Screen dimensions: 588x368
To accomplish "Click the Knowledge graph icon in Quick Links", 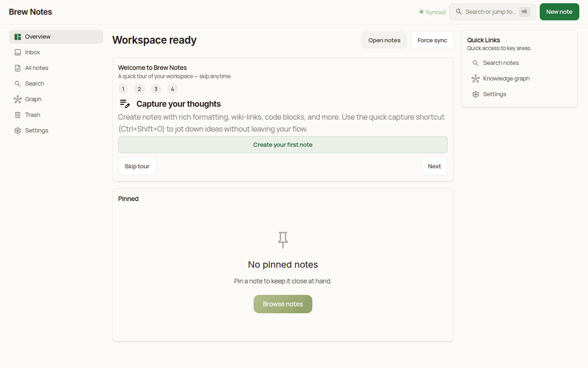I will click(475, 79).
